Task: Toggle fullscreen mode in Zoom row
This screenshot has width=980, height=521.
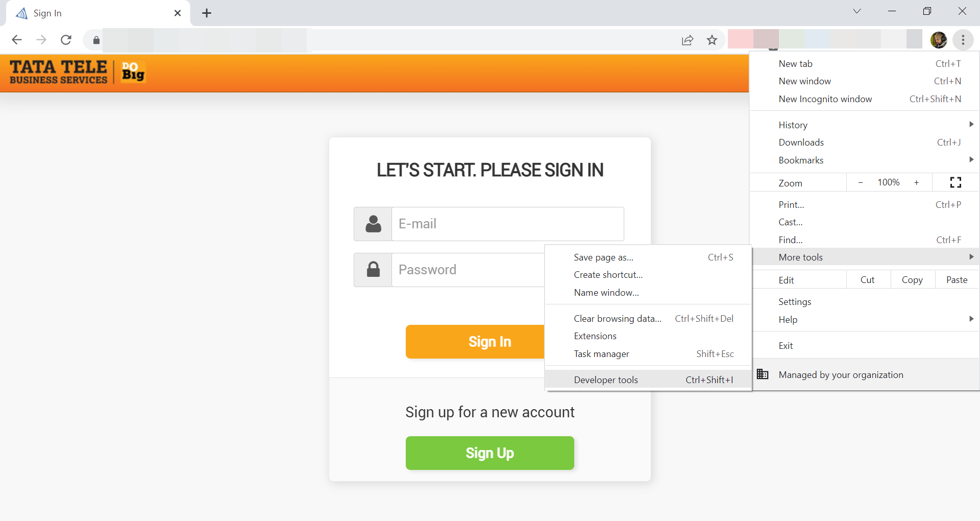Action: click(x=955, y=182)
